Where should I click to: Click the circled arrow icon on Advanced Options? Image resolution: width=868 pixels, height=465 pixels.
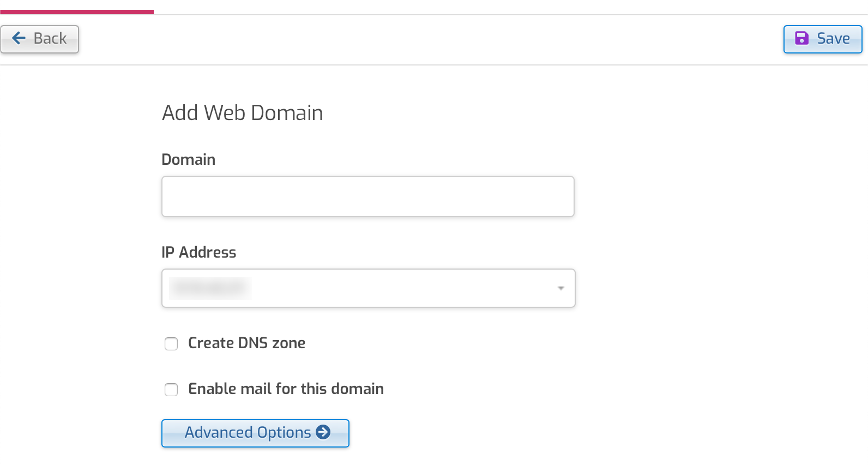323,432
